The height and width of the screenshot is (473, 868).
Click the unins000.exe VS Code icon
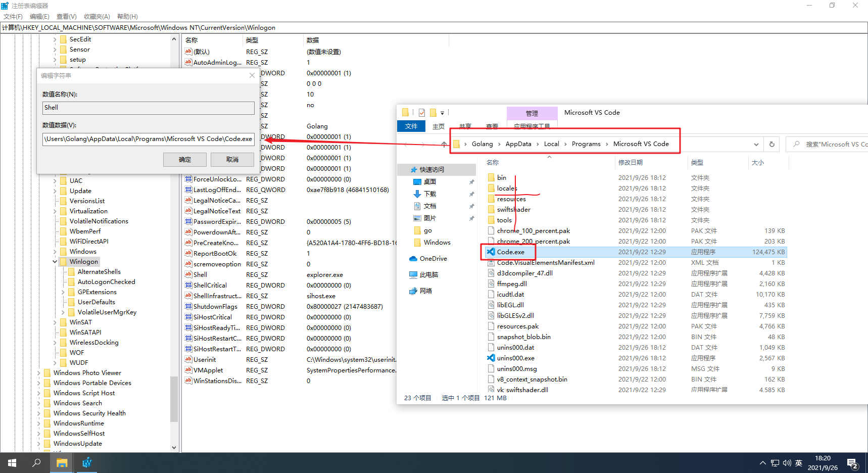(x=491, y=358)
